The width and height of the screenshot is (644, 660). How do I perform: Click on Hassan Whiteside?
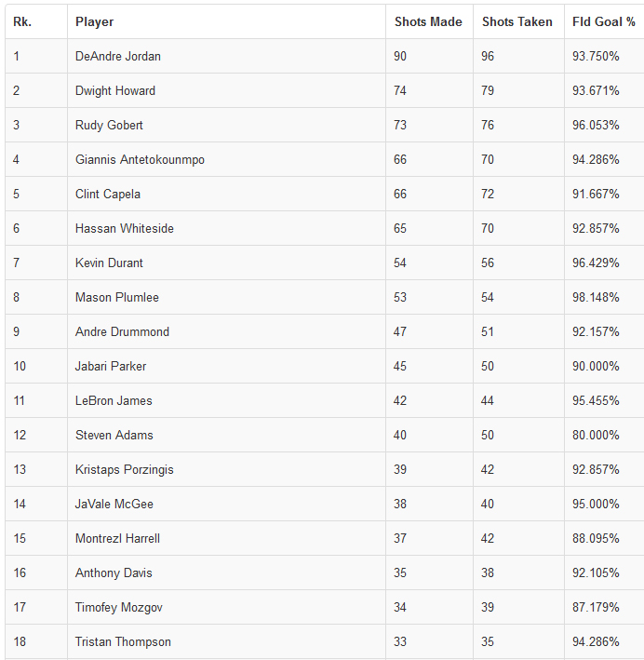point(125,228)
